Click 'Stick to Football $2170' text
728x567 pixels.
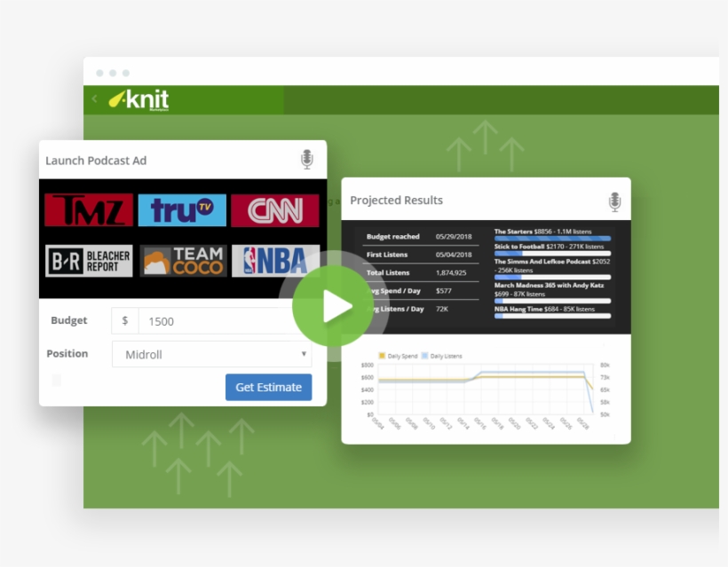(x=529, y=247)
